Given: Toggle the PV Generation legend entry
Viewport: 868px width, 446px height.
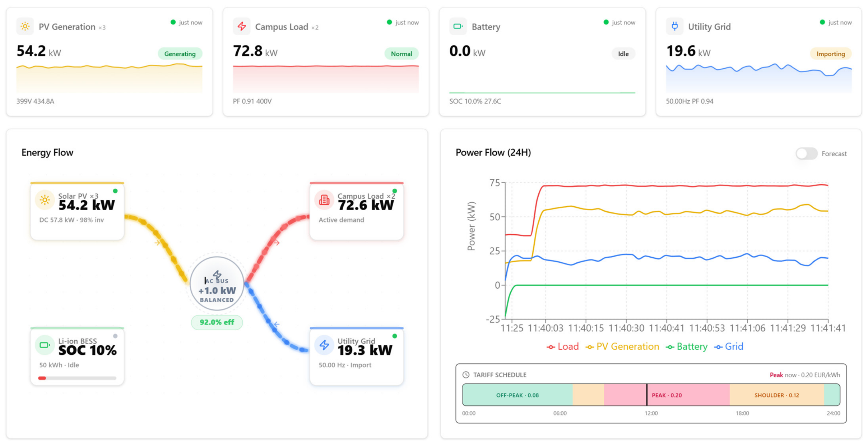Looking at the screenshot, I should point(622,346).
